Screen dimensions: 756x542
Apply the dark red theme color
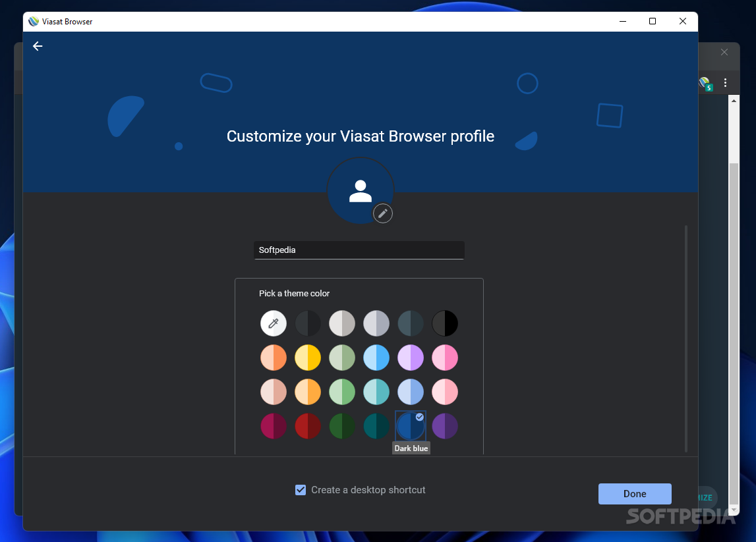point(308,426)
